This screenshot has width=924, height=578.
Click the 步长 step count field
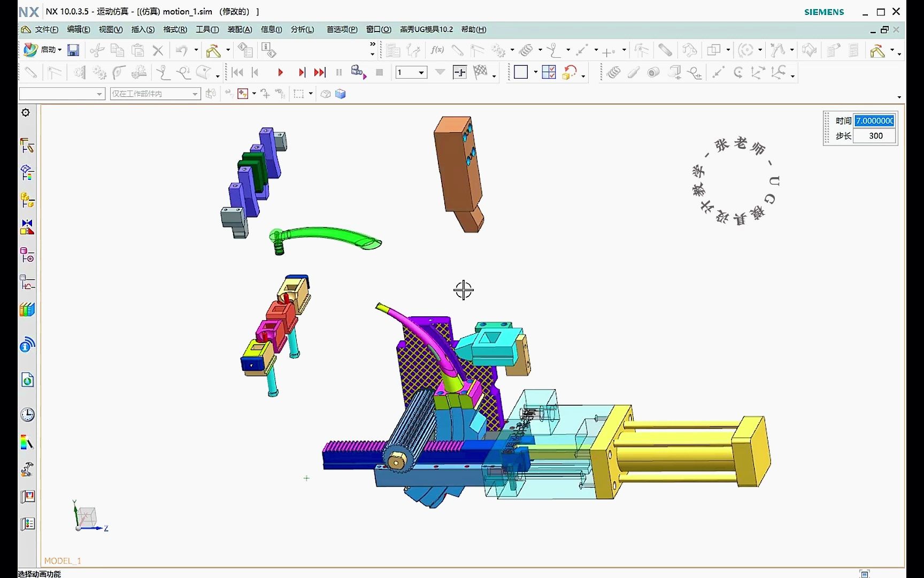(x=874, y=136)
